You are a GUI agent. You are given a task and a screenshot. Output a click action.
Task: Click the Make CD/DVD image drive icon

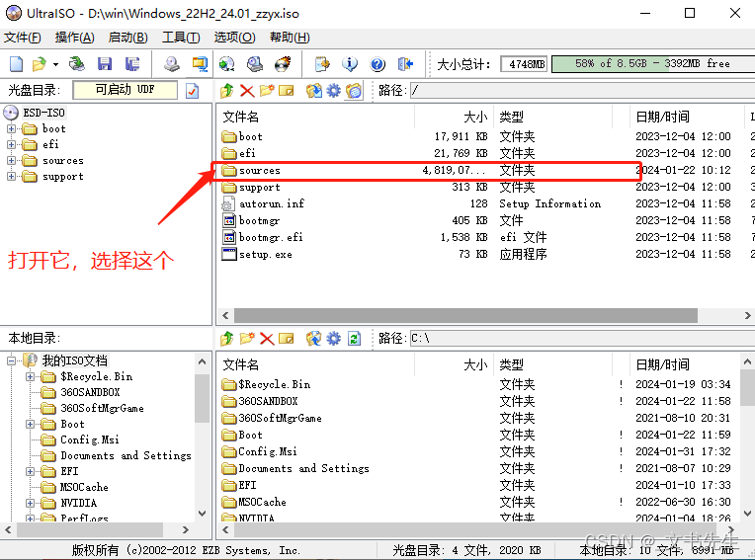pyautogui.click(x=171, y=63)
